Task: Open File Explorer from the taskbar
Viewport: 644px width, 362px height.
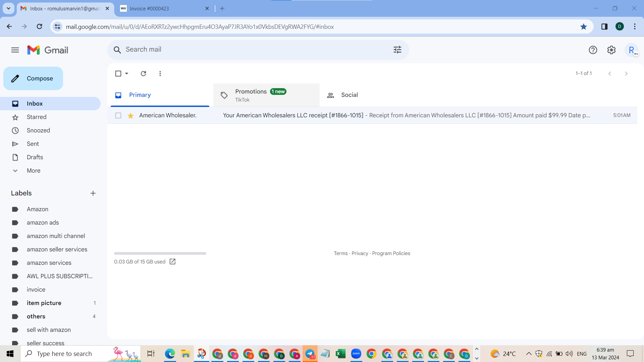Action: [185, 354]
